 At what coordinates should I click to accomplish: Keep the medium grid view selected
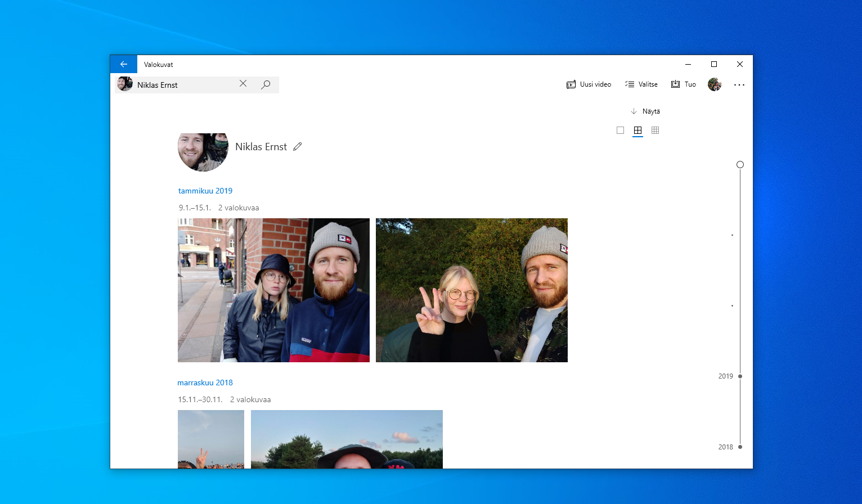(x=637, y=130)
